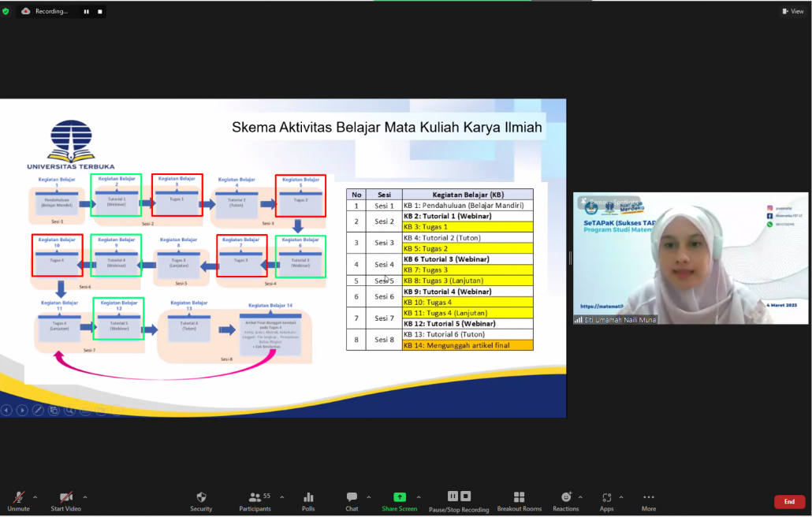
Task: Stop recording from the bottom toolbar
Action: (x=466, y=497)
